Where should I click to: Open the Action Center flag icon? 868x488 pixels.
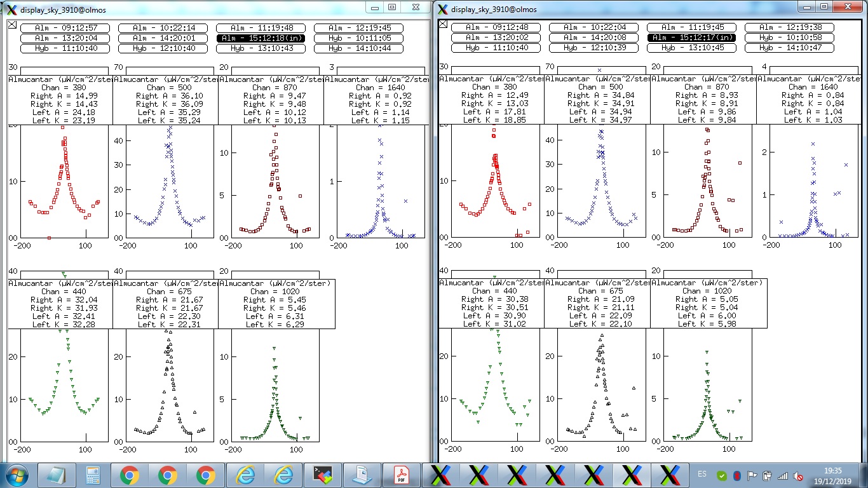(752, 475)
